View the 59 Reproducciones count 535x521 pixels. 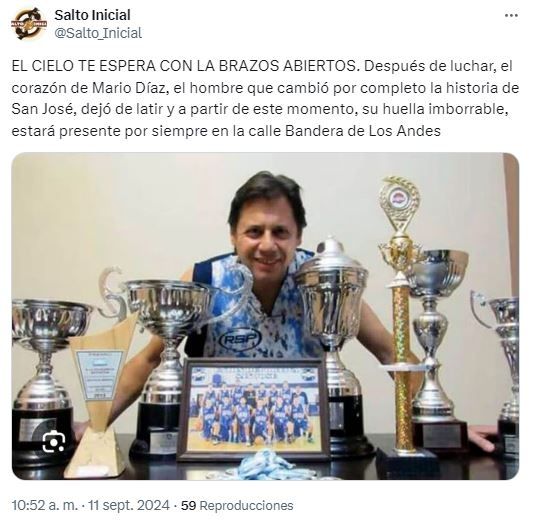coord(237,505)
